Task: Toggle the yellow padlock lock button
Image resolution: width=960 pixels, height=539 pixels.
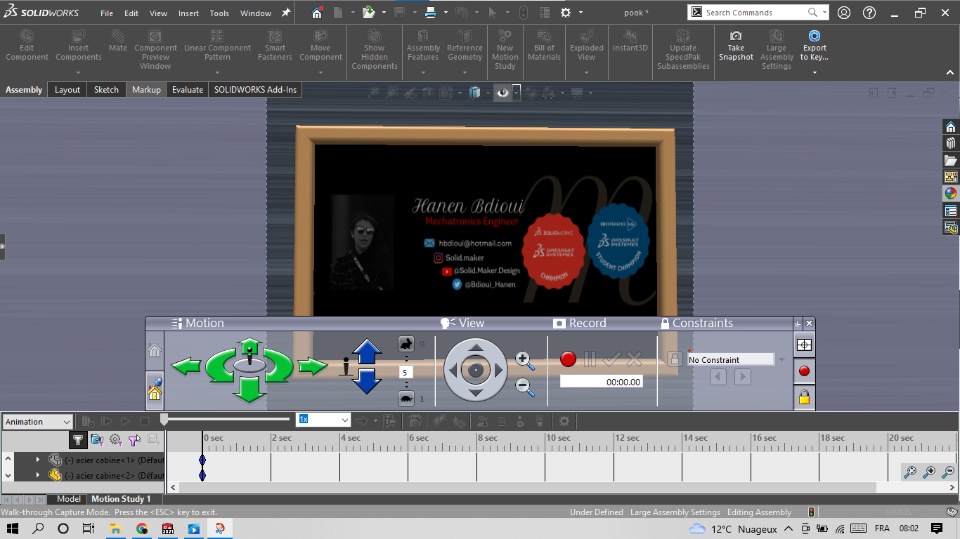Action: pos(805,397)
